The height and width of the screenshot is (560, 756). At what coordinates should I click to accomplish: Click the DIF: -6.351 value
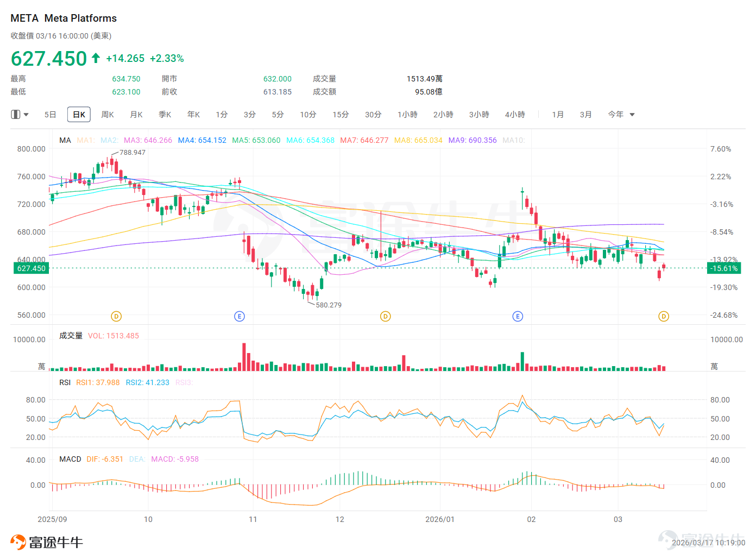click(105, 459)
